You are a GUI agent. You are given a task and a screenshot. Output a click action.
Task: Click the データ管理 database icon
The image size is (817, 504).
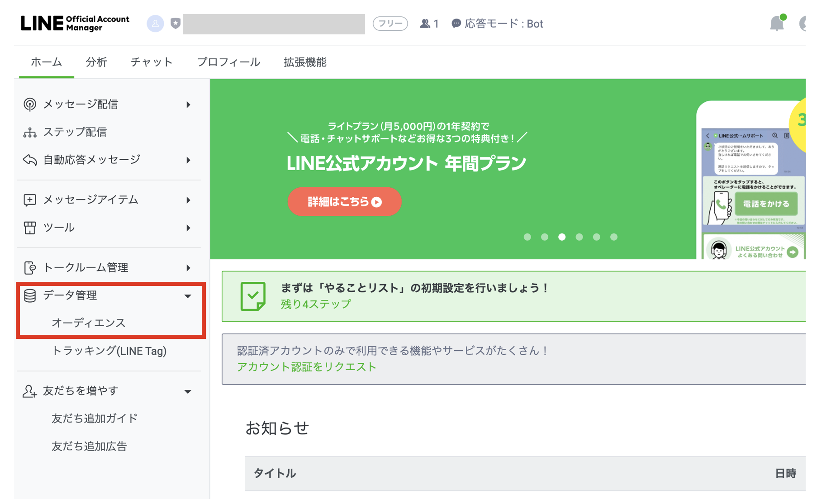click(30, 295)
